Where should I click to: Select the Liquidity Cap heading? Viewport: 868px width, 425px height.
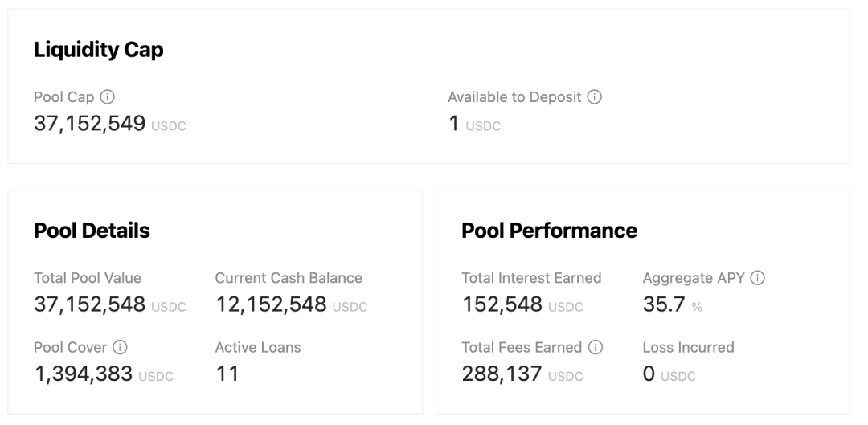[99, 50]
